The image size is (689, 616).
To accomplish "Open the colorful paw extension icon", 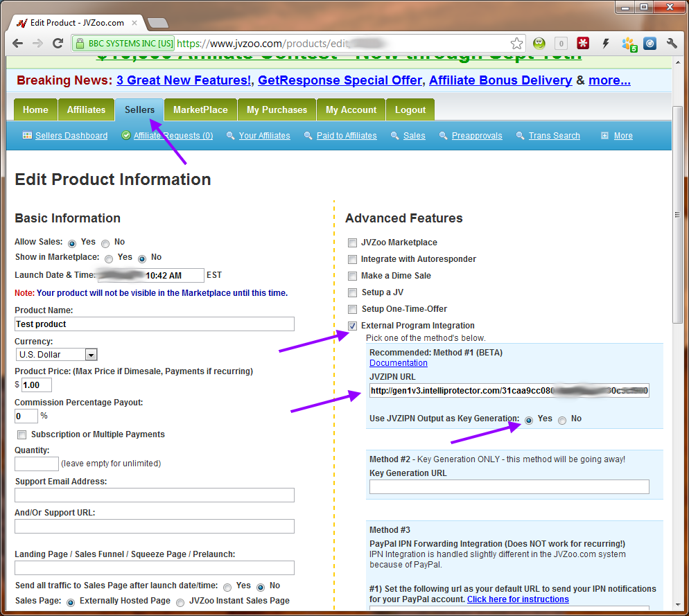I will point(629,44).
